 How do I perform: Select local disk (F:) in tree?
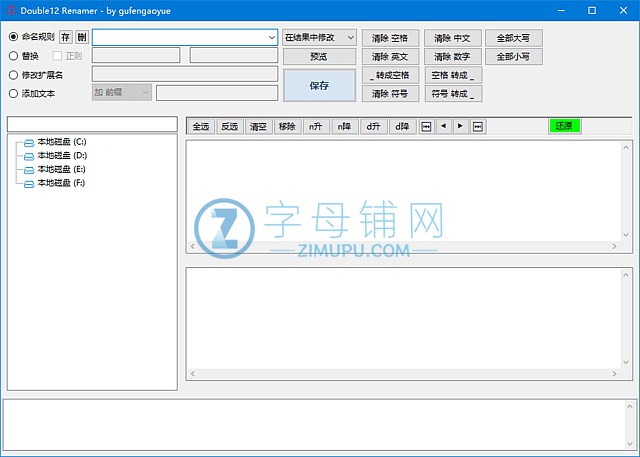point(61,183)
